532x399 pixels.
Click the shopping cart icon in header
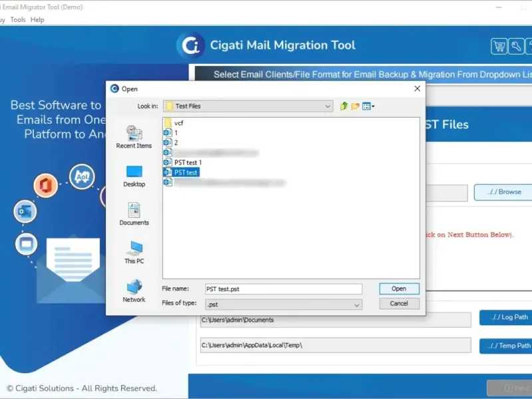(x=499, y=46)
